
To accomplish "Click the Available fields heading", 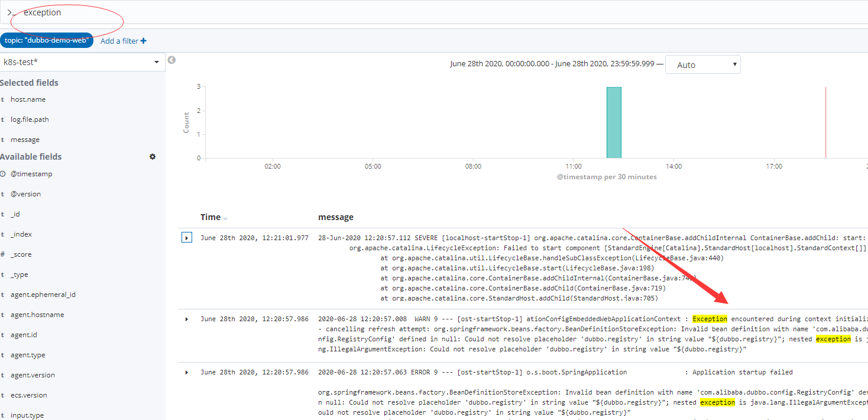I will click(31, 157).
